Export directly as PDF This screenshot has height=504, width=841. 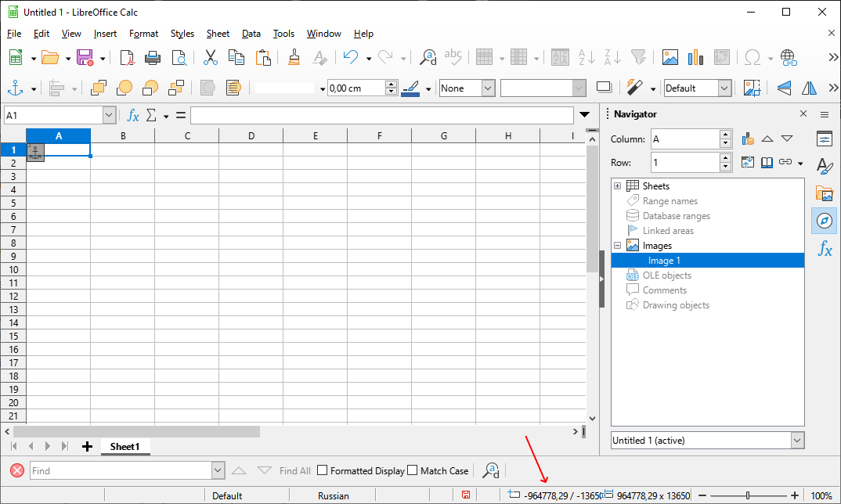127,57
